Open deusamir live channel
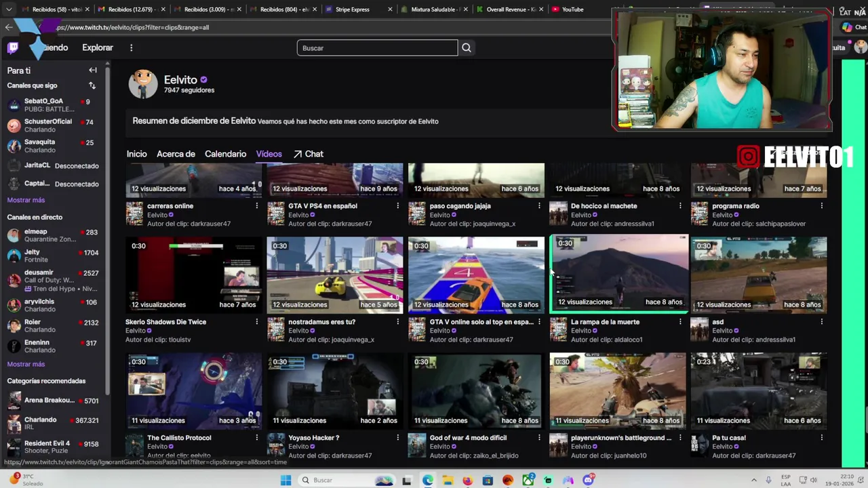The image size is (868, 488). tap(53, 280)
